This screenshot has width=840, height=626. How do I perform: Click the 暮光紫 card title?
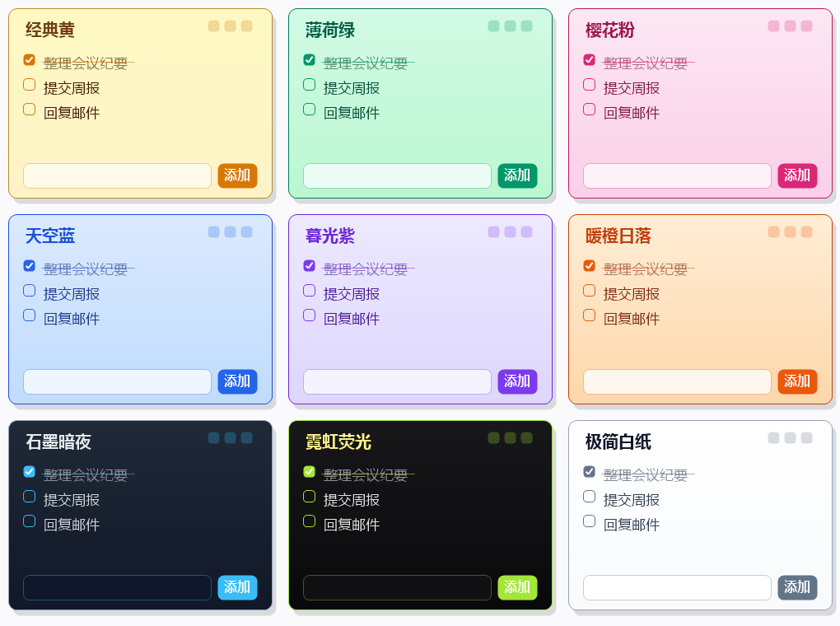click(330, 236)
